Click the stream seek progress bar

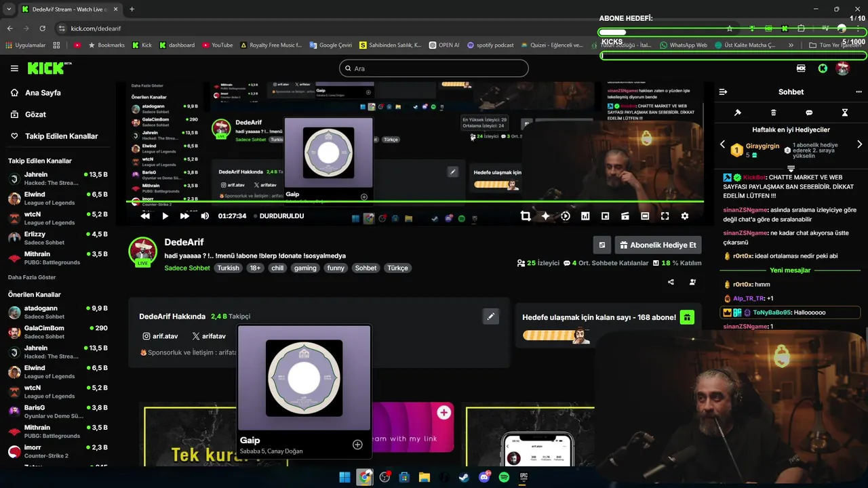(415, 201)
